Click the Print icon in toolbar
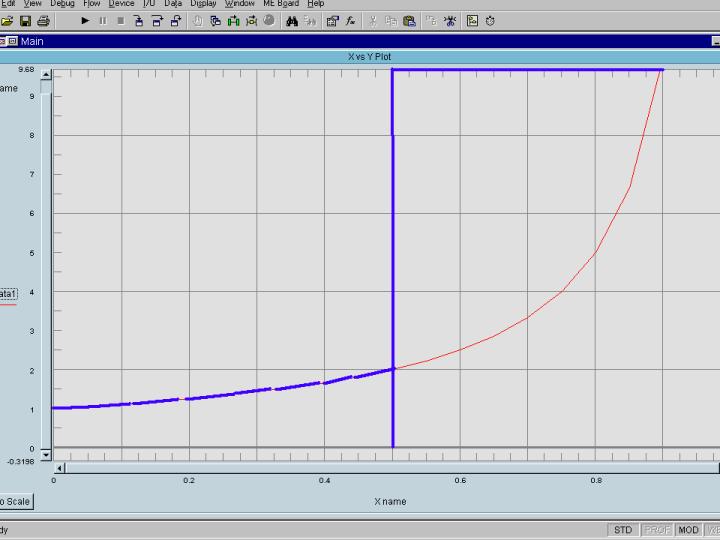 point(43,20)
